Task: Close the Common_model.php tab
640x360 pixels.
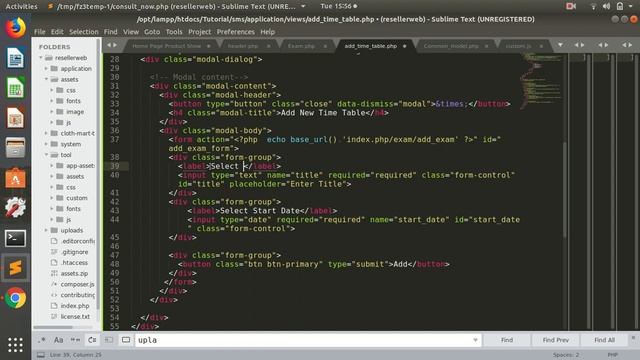Action: [x=487, y=46]
